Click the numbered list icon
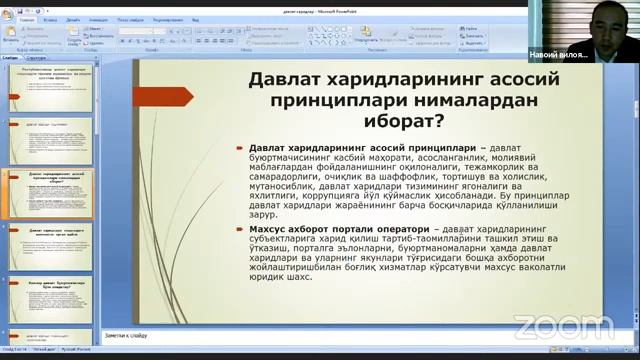Screen dimensions: 640x360 (210, 31)
